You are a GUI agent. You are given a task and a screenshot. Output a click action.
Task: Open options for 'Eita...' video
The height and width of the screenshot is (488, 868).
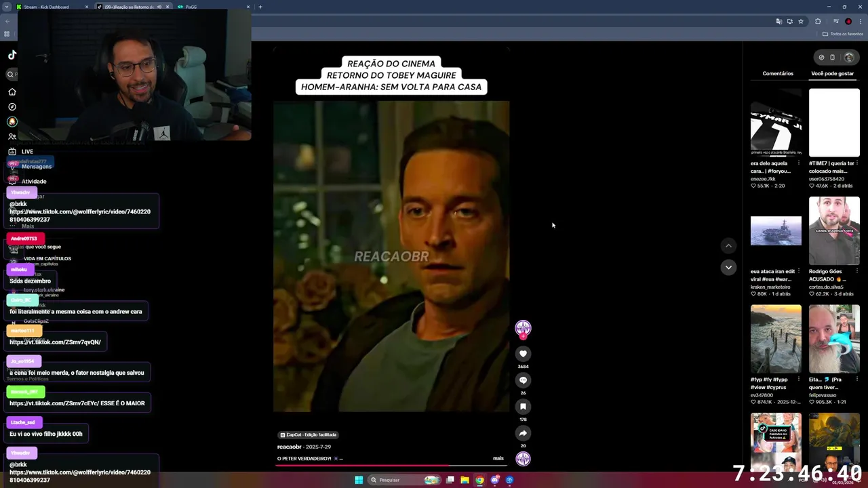[x=857, y=380]
